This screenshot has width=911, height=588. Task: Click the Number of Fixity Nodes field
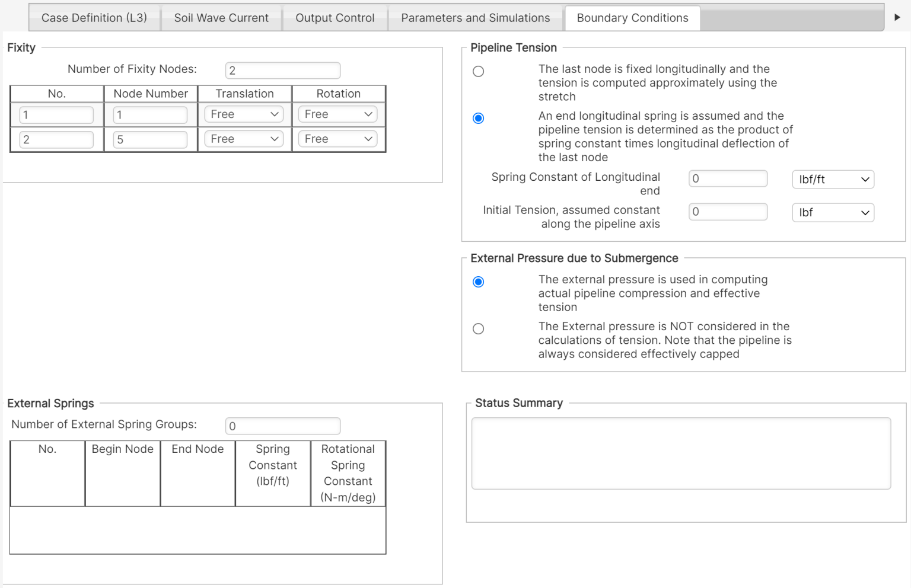point(283,70)
